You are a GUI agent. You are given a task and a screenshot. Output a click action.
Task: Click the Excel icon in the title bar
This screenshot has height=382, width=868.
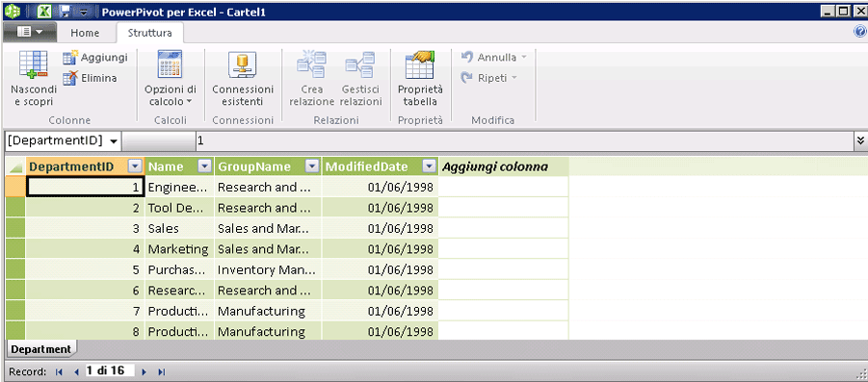tap(44, 11)
